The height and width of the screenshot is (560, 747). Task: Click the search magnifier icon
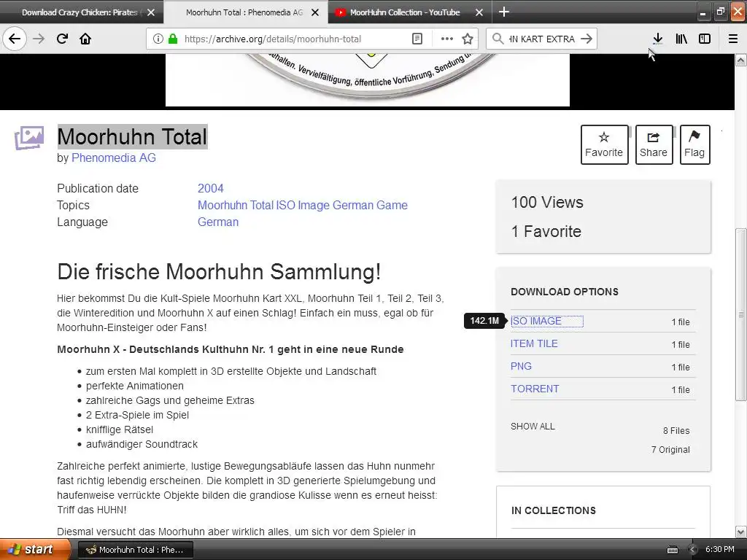[x=498, y=39]
